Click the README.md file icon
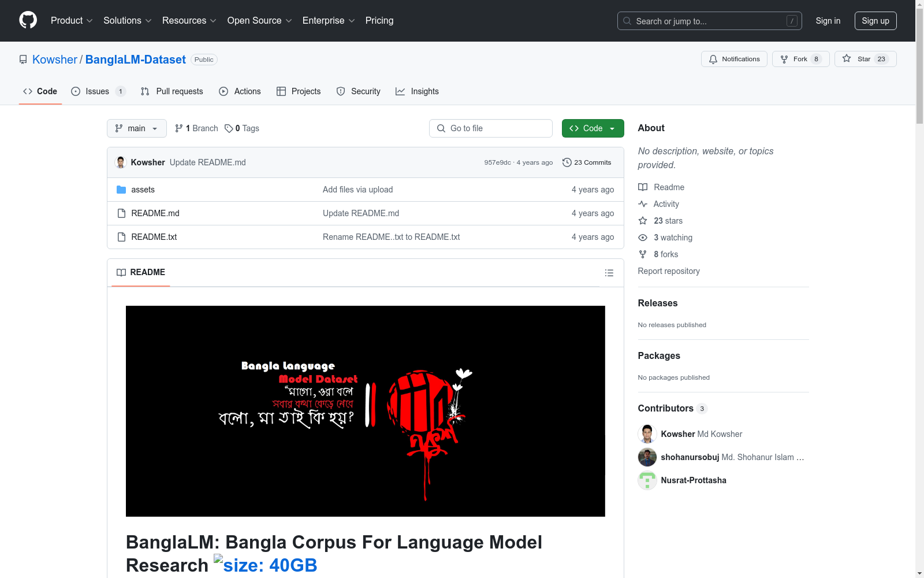This screenshot has height=578, width=924. coord(121,213)
